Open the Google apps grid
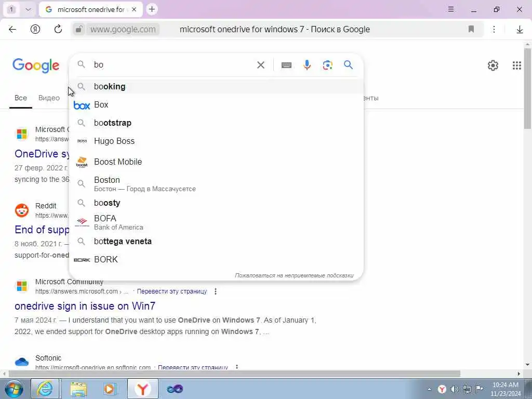The height and width of the screenshot is (399, 532). (517, 65)
